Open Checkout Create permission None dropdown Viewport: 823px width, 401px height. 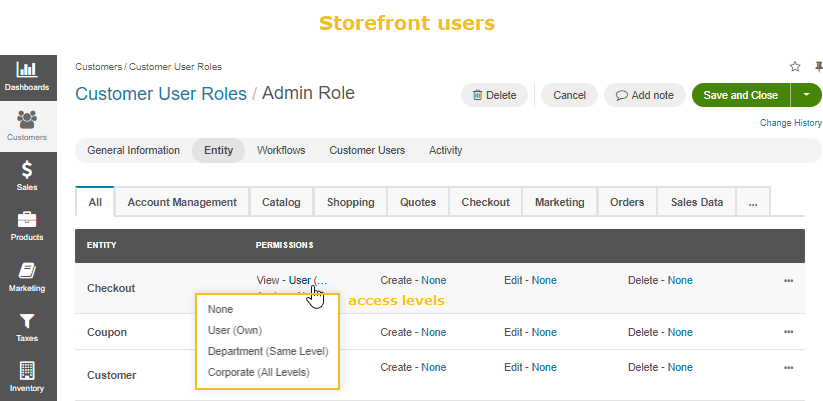point(434,280)
